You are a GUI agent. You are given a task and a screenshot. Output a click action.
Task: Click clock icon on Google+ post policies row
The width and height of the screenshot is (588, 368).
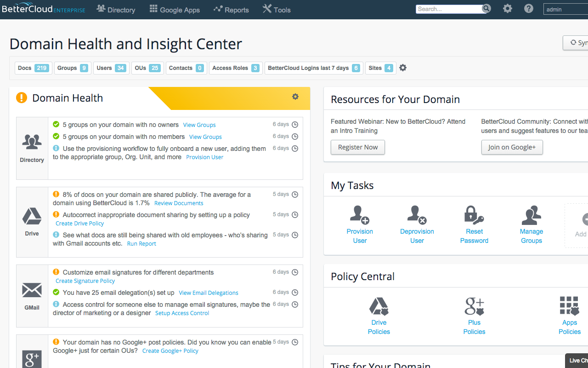click(x=295, y=342)
